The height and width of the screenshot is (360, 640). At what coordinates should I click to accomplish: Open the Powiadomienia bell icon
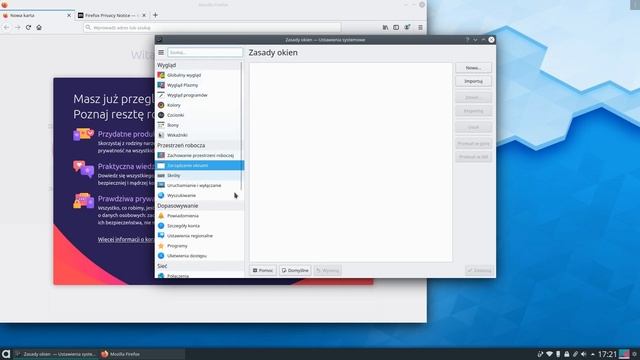click(x=161, y=216)
